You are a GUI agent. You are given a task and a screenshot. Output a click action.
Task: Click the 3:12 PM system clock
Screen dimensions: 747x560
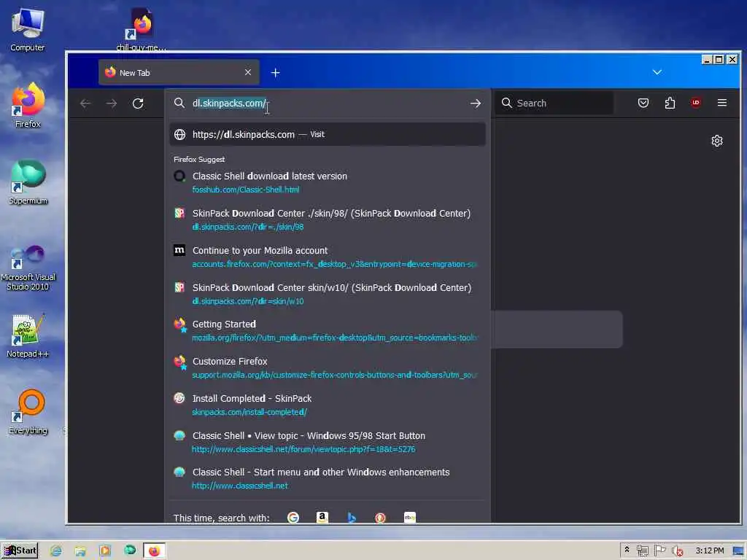[x=709, y=551]
